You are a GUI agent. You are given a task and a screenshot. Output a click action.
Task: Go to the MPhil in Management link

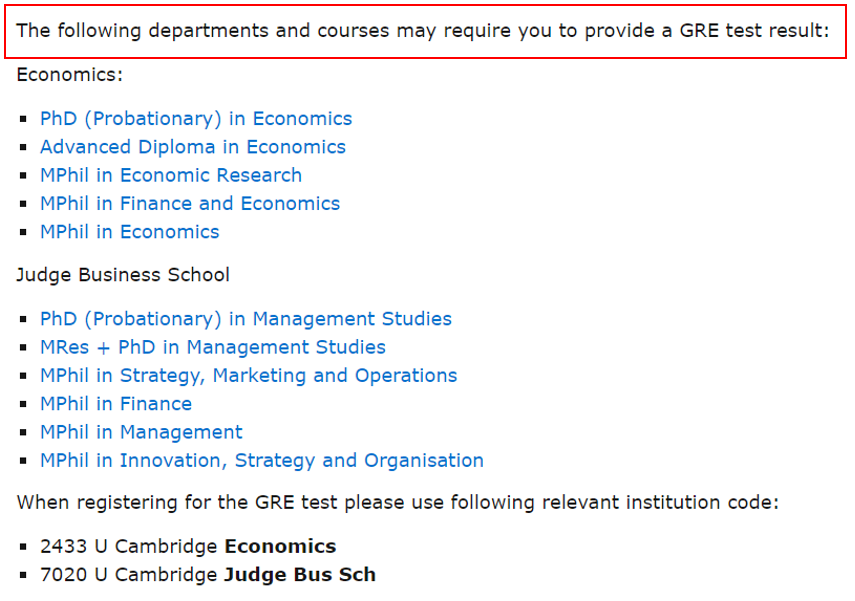(141, 432)
